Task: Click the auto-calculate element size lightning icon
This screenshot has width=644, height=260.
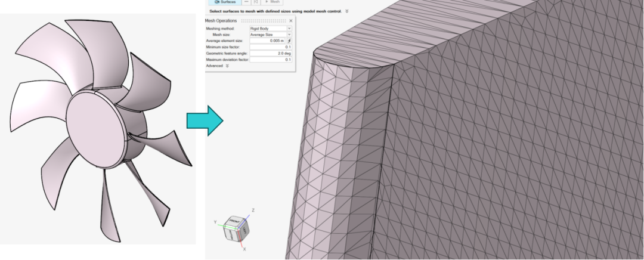Action: tap(290, 41)
